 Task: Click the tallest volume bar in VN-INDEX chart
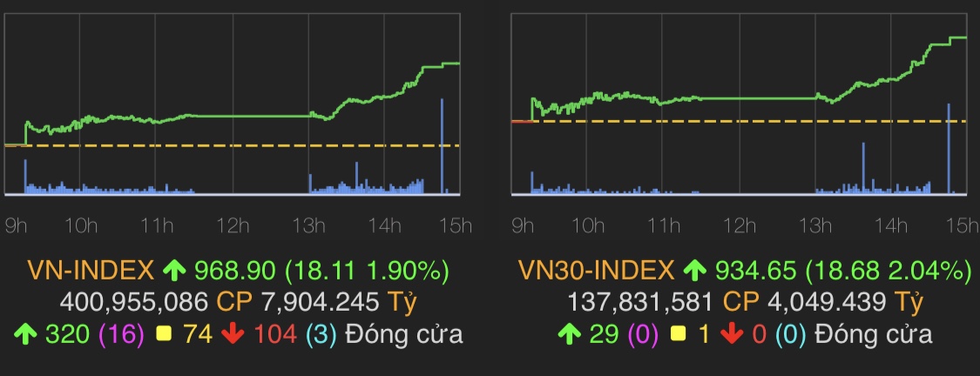click(442, 146)
